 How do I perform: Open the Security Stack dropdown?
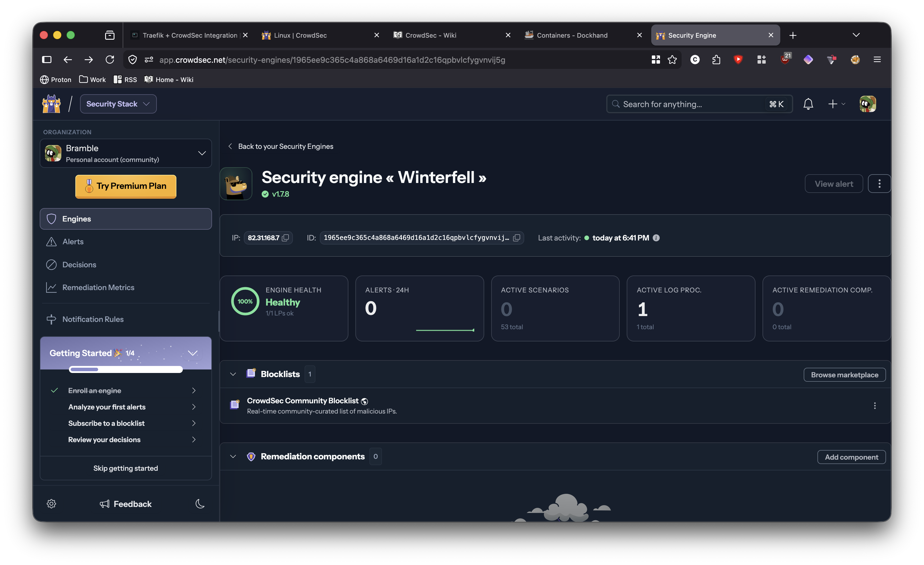tap(118, 104)
